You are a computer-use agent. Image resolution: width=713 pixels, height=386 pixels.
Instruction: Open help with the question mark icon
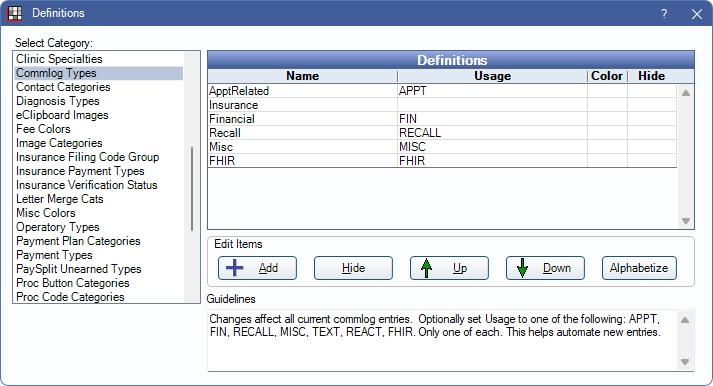coord(664,14)
